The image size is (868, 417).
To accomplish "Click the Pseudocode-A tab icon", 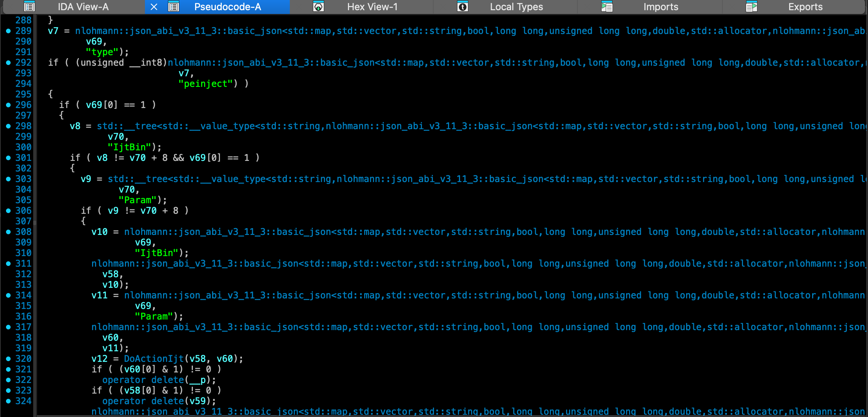I will (173, 7).
